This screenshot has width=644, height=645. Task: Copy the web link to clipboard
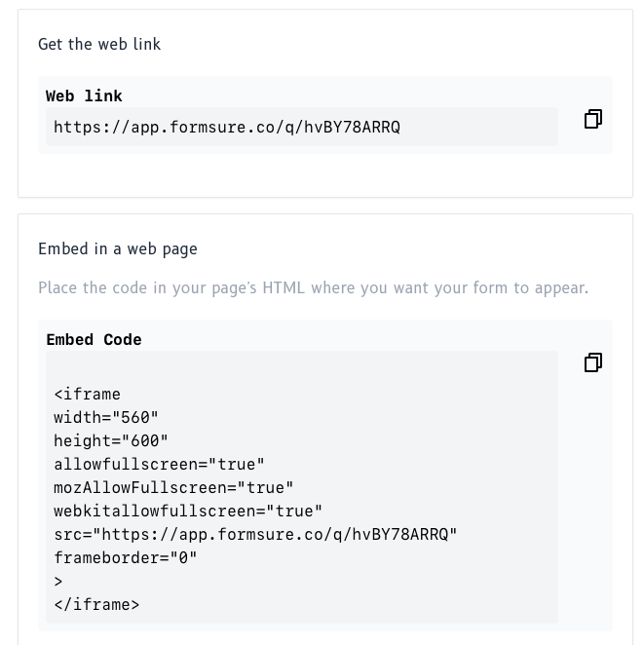pyautogui.click(x=592, y=119)
